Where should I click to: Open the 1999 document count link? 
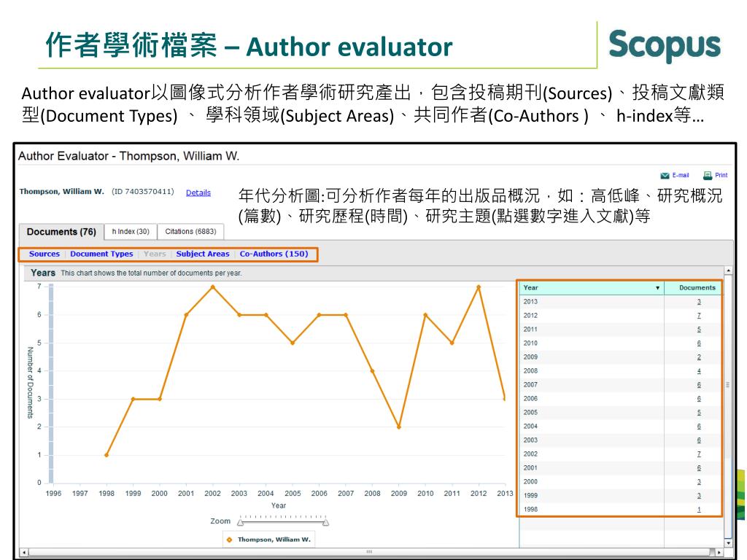click(x=699, y=496)
